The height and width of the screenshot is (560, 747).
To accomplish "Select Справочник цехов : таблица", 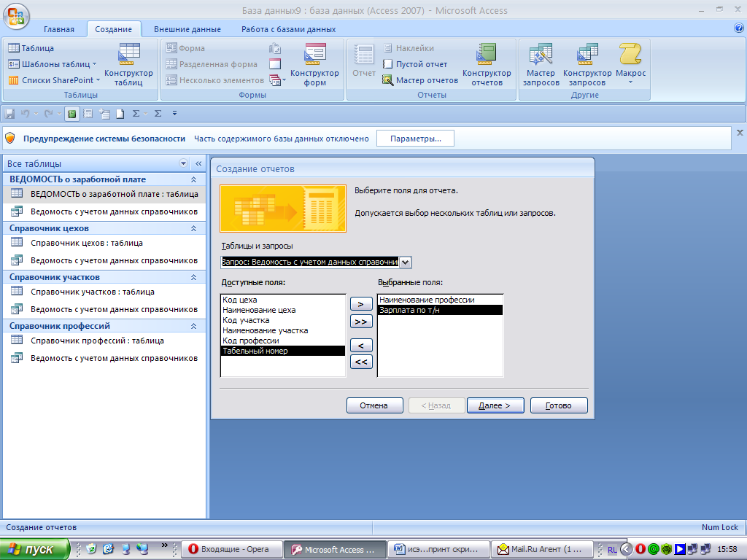I will coord(104,243).
